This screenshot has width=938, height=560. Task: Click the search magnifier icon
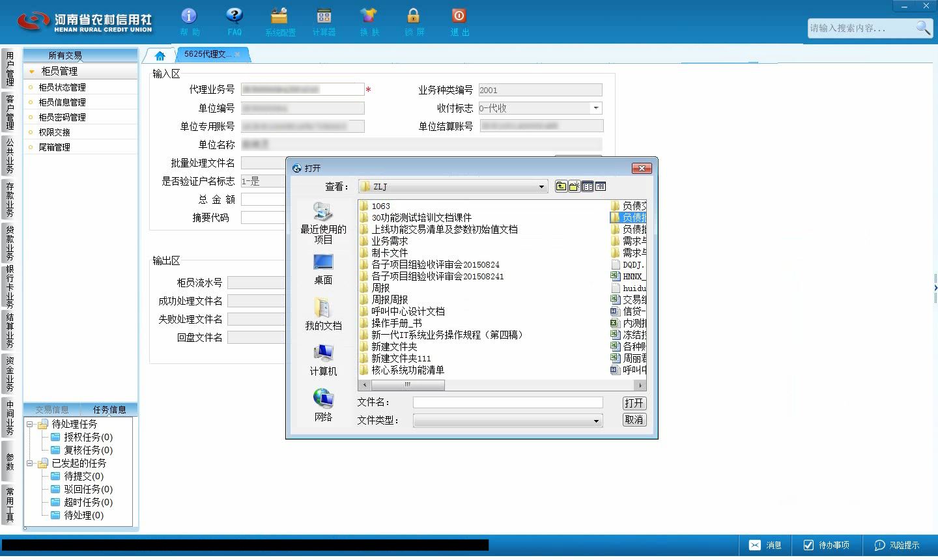point(923,27)
